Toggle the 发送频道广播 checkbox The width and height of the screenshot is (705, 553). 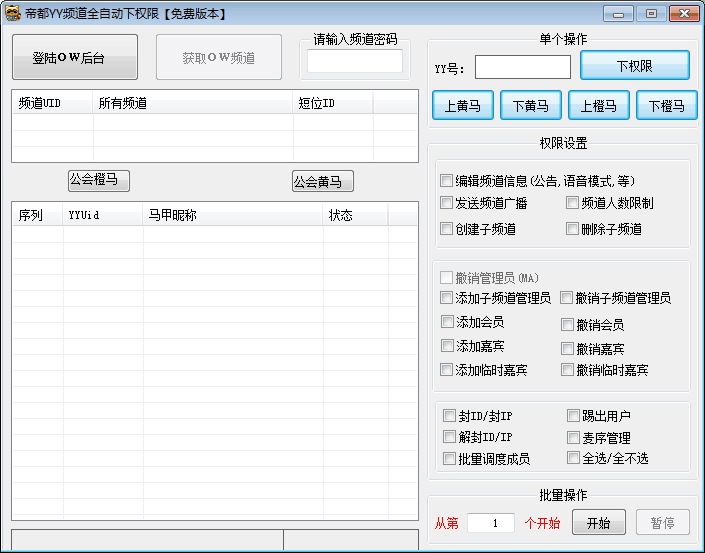[446, 203]
